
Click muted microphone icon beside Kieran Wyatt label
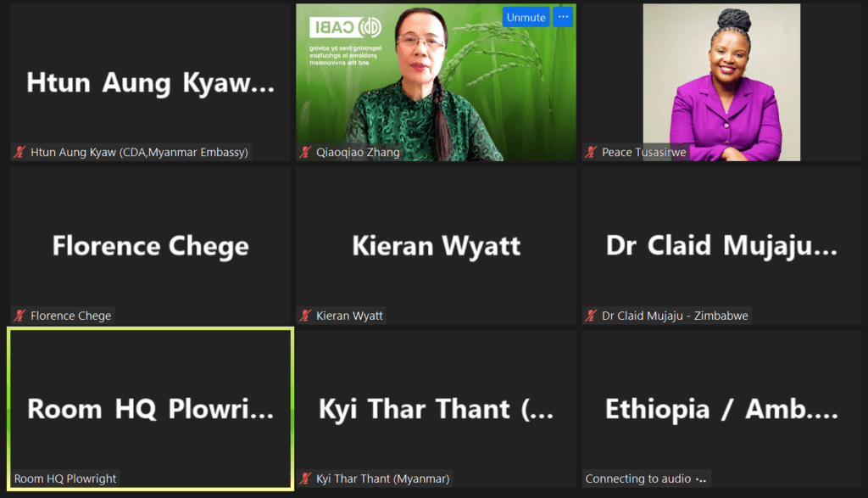[x=305, y=316]
